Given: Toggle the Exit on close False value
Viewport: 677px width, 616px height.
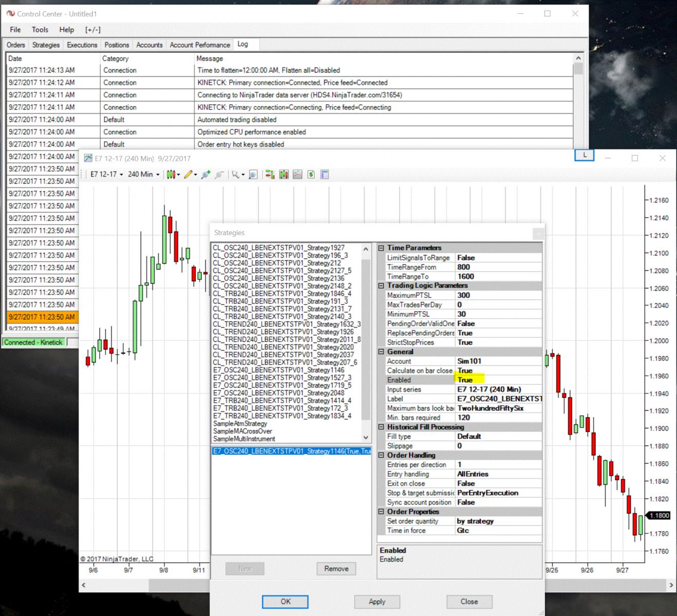Looking at the screenshot, I should (x=498, y=484).
